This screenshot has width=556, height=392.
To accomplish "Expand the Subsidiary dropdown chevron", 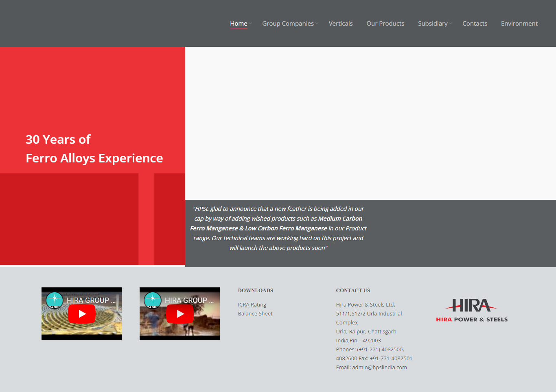I will pyautogui.click(x=451, y=24).
